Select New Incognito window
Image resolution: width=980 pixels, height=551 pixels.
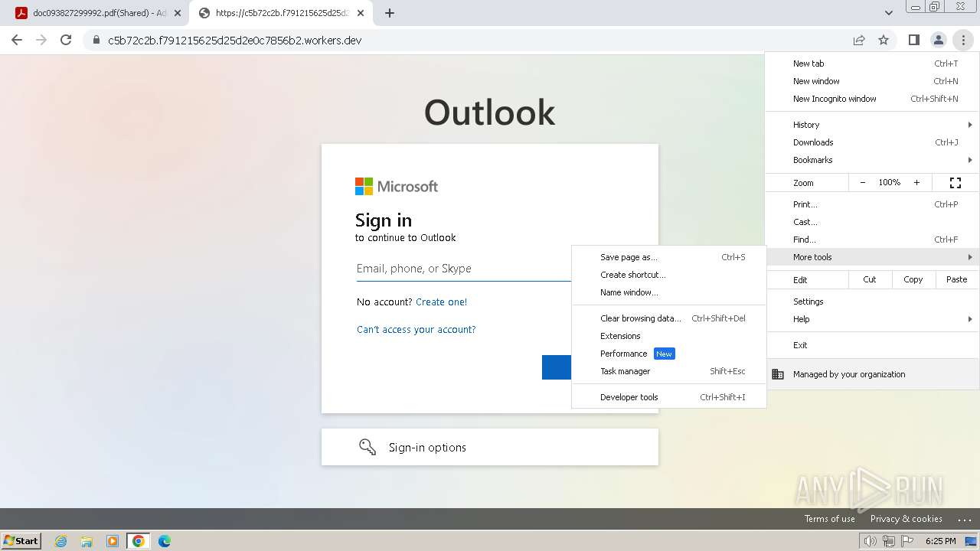(873, 99)
